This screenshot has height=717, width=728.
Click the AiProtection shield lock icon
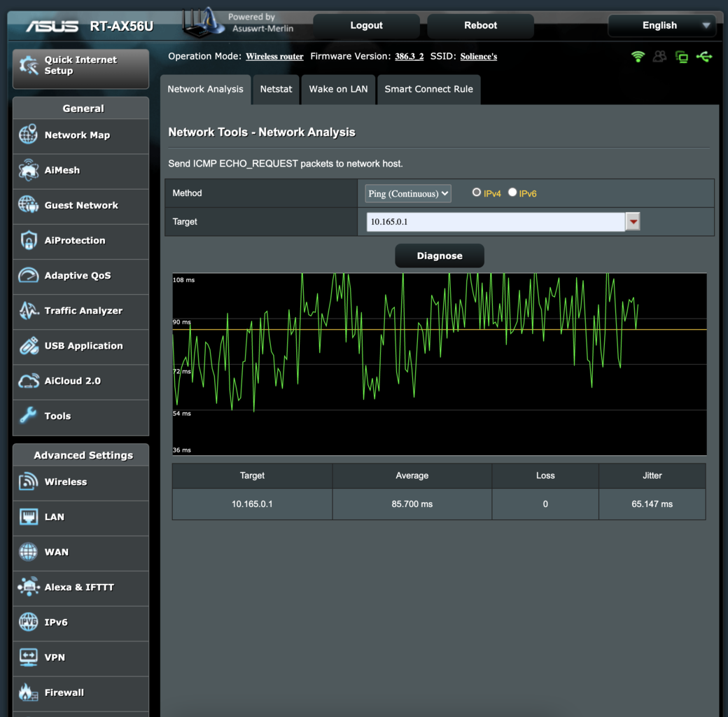(x=28, y=240)
